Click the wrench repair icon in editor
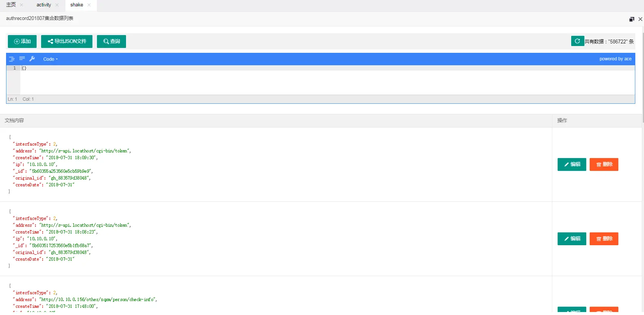The image size is (644, 315). (x=32, y=59)
